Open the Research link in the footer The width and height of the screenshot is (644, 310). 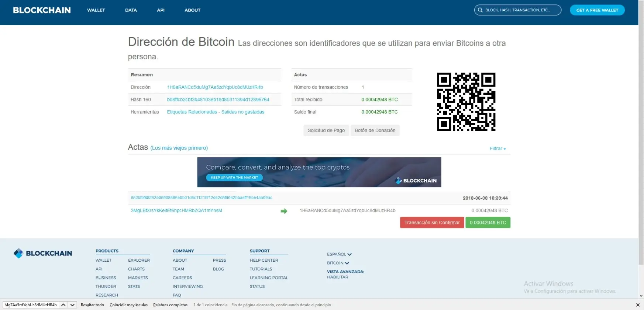[x=107, y=295]
